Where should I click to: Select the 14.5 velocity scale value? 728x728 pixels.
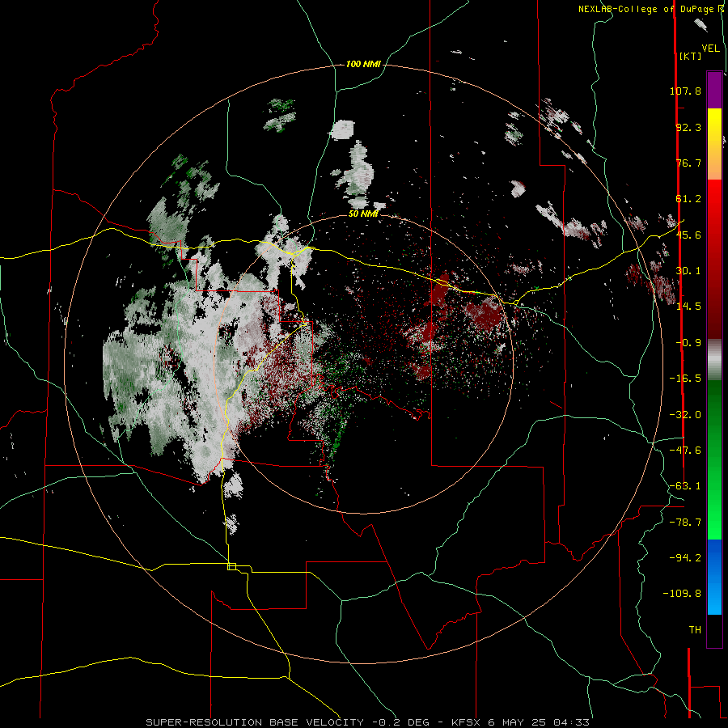click(x=688, y=306)
